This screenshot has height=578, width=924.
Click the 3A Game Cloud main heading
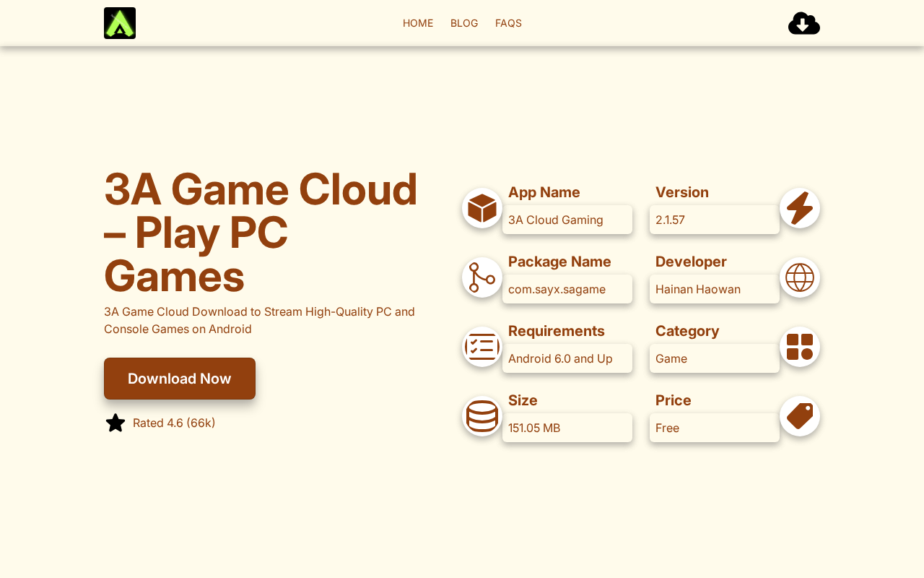[261, 233]
